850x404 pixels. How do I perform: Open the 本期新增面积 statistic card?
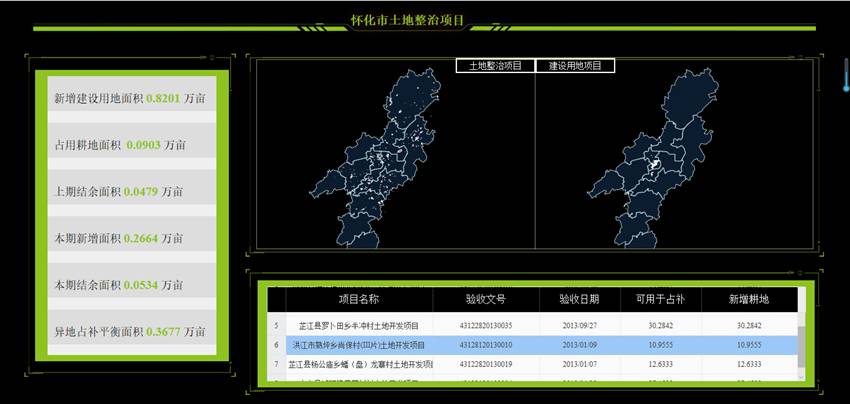(131, 239)
